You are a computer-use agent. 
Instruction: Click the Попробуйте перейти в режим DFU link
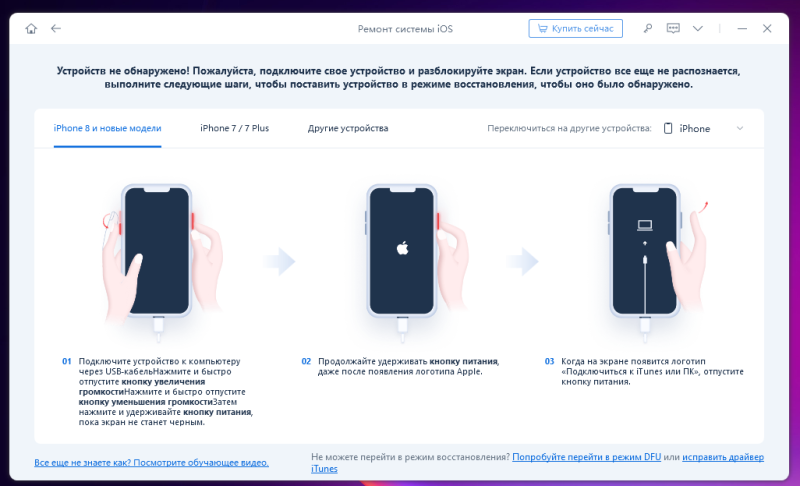(587, 457)
